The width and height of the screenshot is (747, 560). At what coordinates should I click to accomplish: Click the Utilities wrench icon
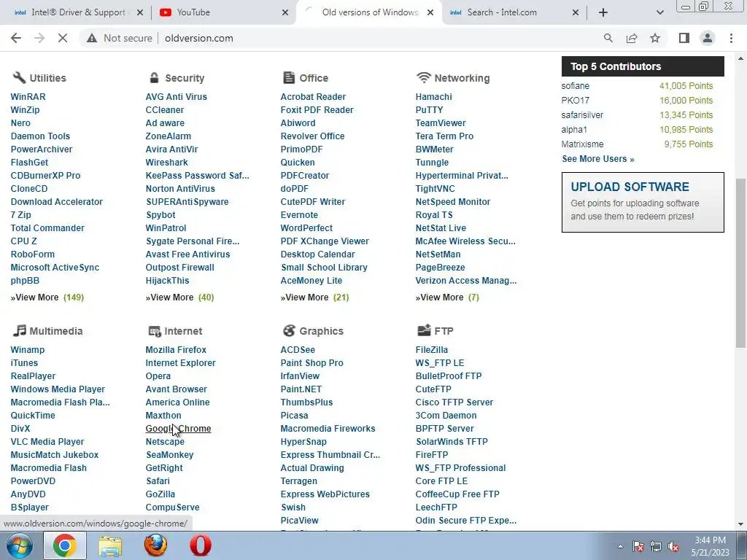[18, 77]
